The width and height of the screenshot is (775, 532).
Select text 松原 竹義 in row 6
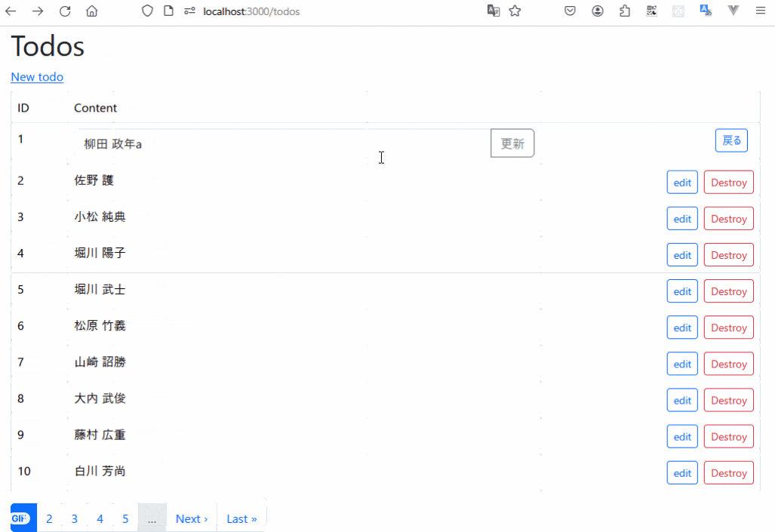[100, 325]
